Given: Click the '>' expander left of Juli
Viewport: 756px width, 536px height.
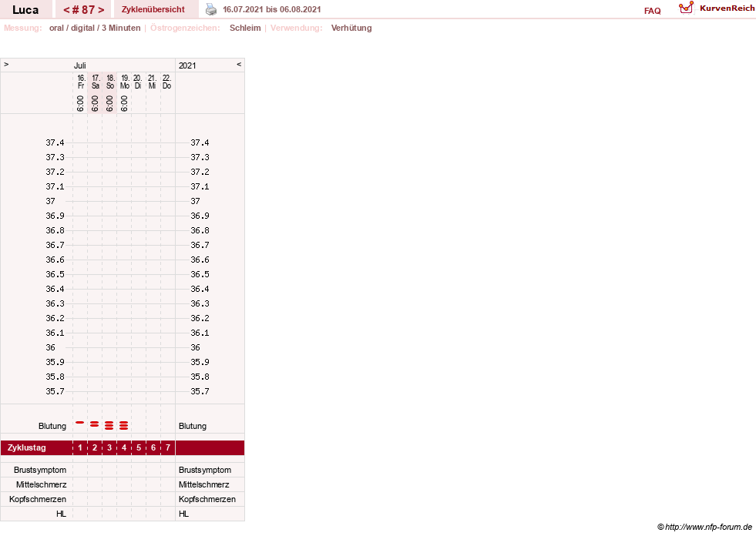Looking at the screenshot, I should point(6,64).
